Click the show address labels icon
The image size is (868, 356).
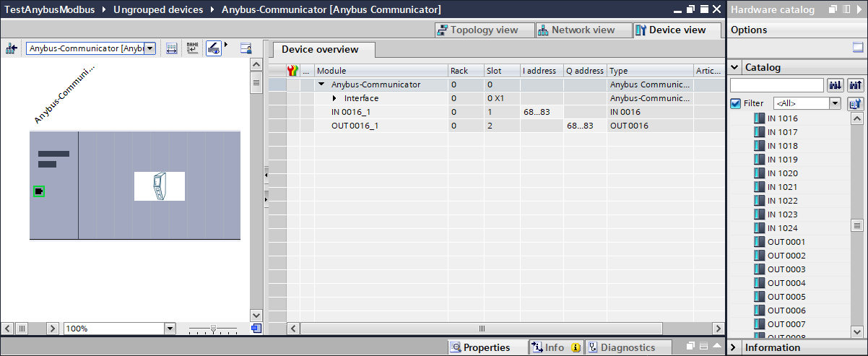(x=171, y=48)
